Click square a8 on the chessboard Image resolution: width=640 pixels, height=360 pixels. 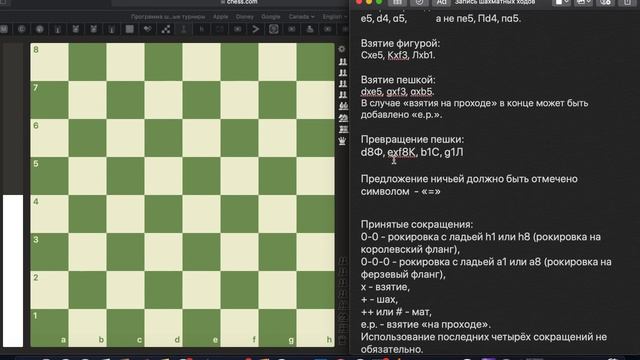tap(49, 62)
